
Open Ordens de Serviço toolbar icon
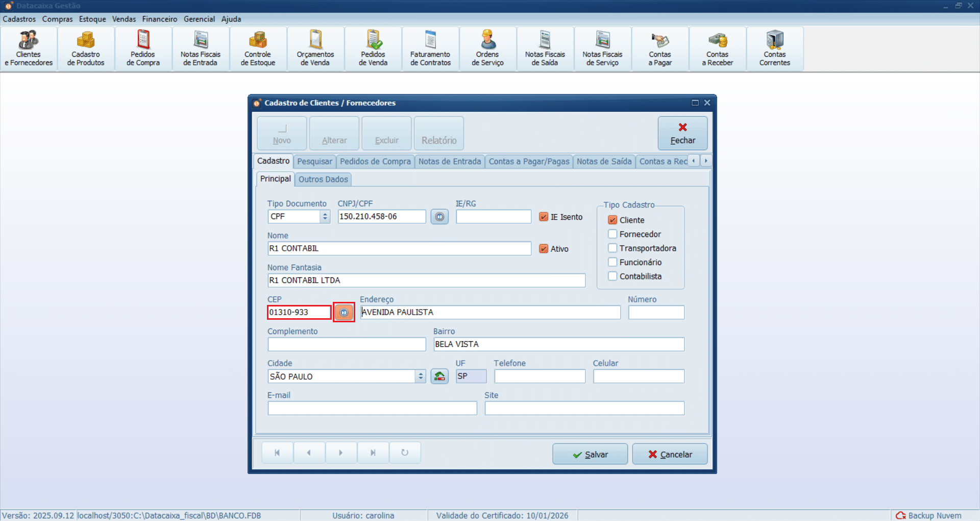pyautogui.click(x=487, y=49)
